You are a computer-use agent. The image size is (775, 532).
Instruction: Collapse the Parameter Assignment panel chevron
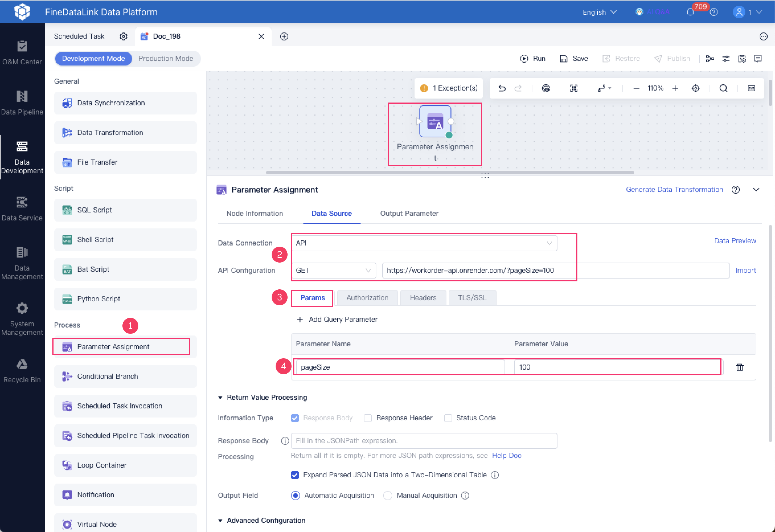click(756, 190)
